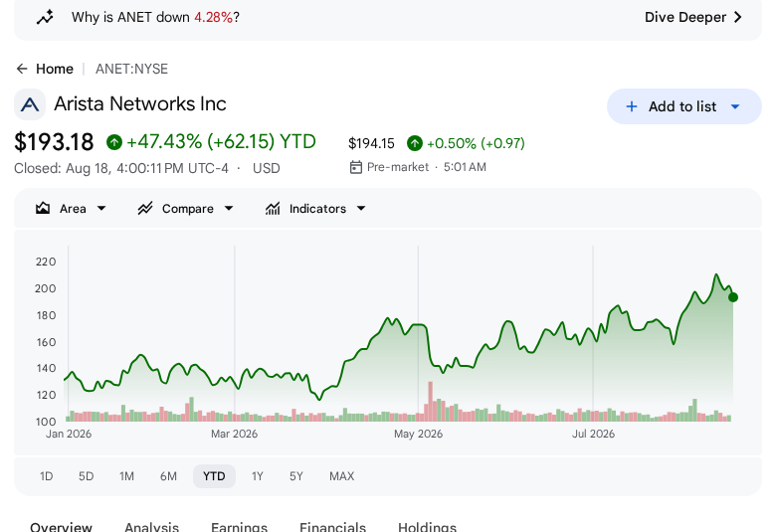
Task: Click the Indicators chart icon
Action: pyautogui.click(x=273, y=209)
